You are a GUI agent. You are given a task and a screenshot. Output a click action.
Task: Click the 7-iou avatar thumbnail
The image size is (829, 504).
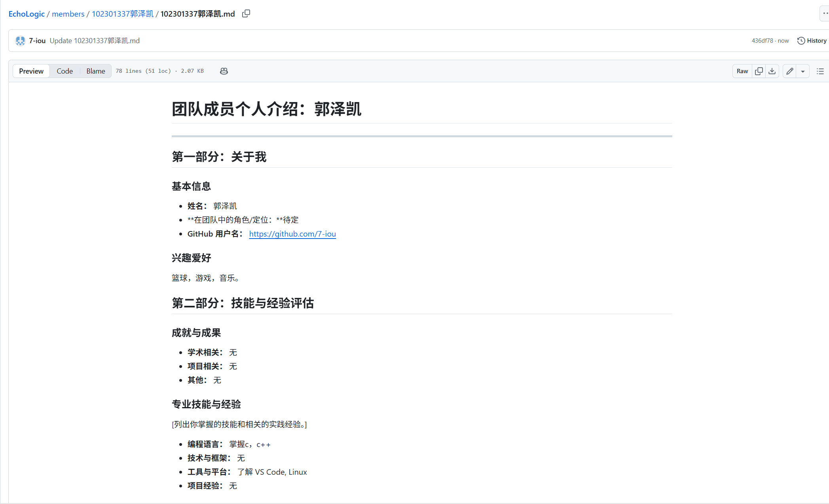(20, 40)
